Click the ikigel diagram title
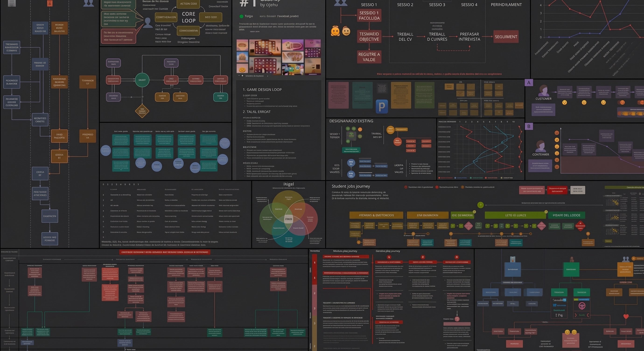 click(288, 184)
